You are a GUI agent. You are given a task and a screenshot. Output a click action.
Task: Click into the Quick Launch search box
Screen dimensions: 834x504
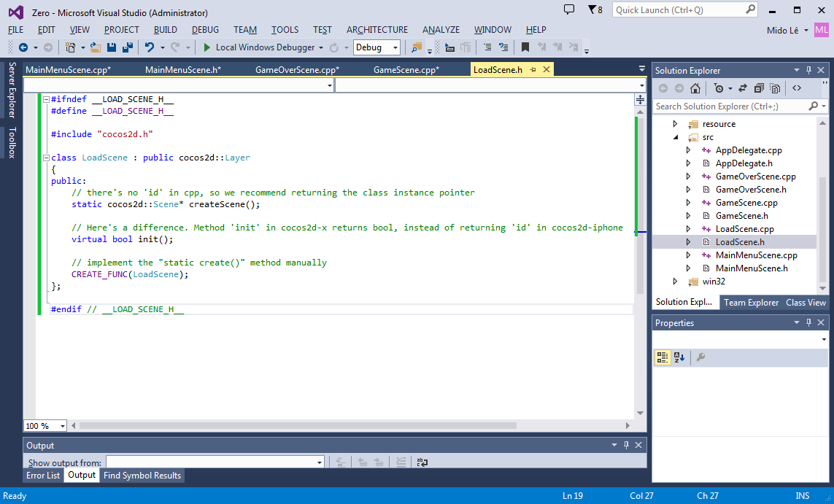point(685,9)
